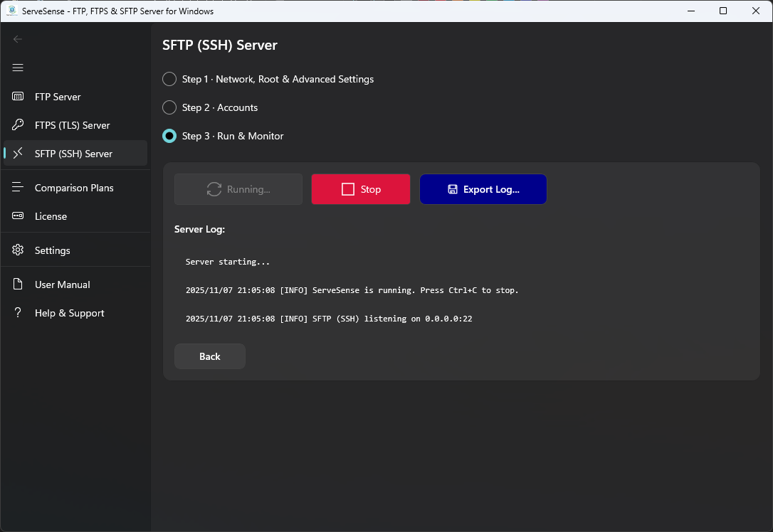Click the 'SFTP (SSH) Server' page heading
Screen dimensions: 773x532
[x=220, y=46]
